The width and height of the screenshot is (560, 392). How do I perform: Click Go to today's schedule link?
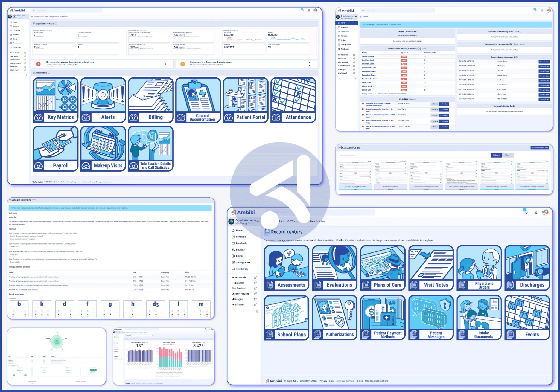[407, 36]
